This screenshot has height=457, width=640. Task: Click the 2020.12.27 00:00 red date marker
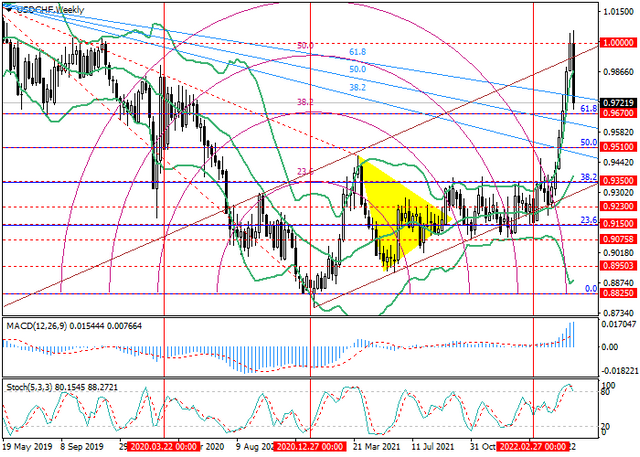pyautogui.click(x=310, y=446)
